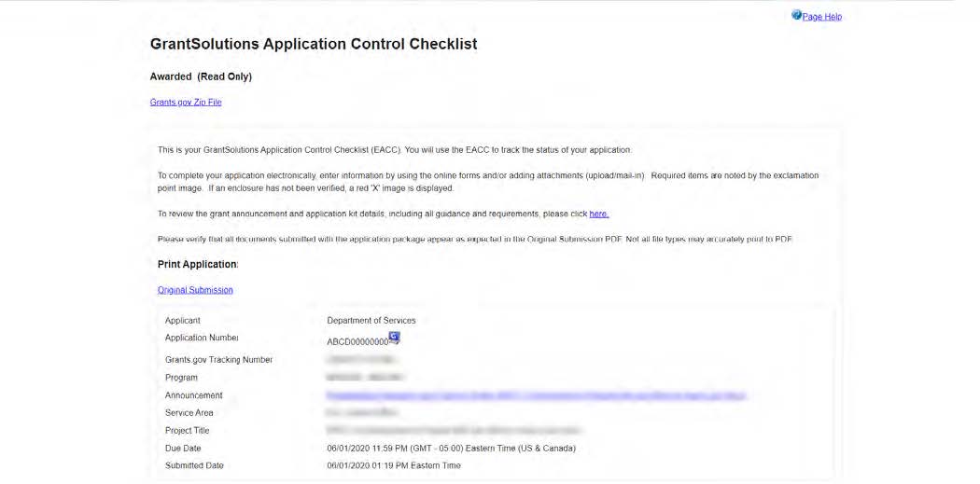
Task: Click the 'Project Title' field label
Action: coord(188,431)
